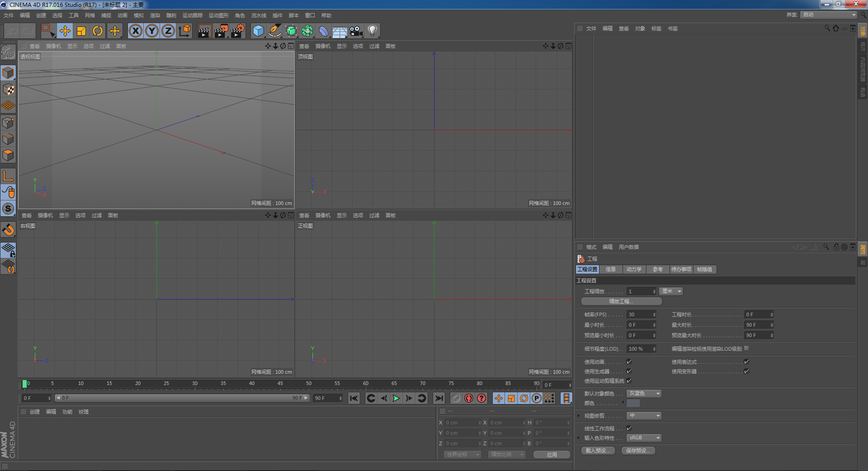The image size is (868, 471).
Task: Open the deformer objects icon
Action: [x=324, y=31]
